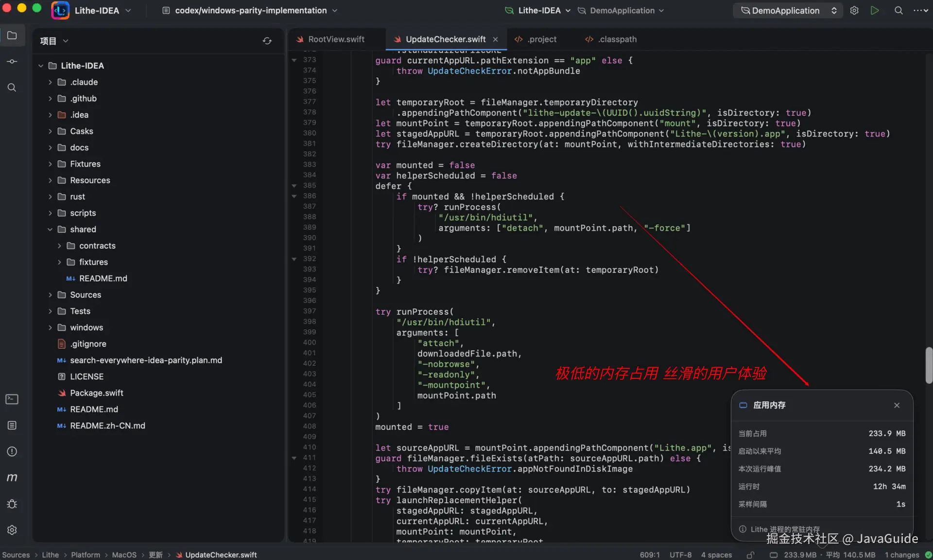Toggle read-only lock icon in status bar
The height and width of the screenshot is (560, 933).
tap(750, 555)
